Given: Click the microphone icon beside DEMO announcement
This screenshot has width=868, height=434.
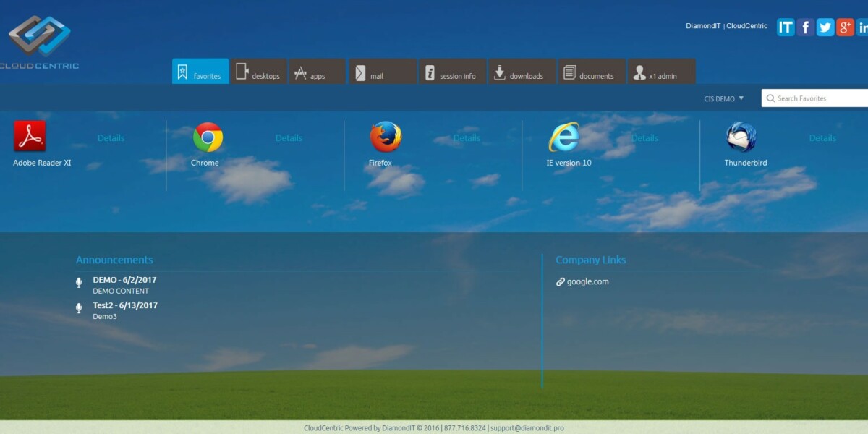Looking at the screenshot, I should (79, 283).
